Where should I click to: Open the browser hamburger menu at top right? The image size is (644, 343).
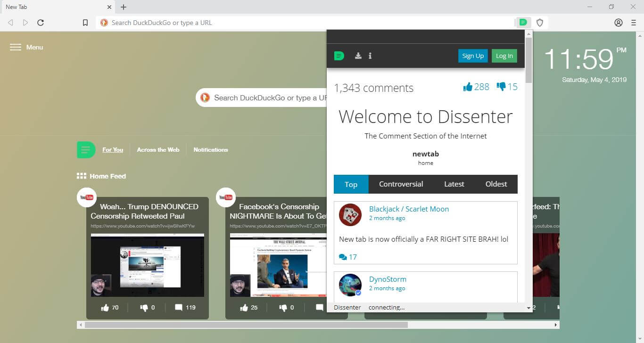coord(634,22)
